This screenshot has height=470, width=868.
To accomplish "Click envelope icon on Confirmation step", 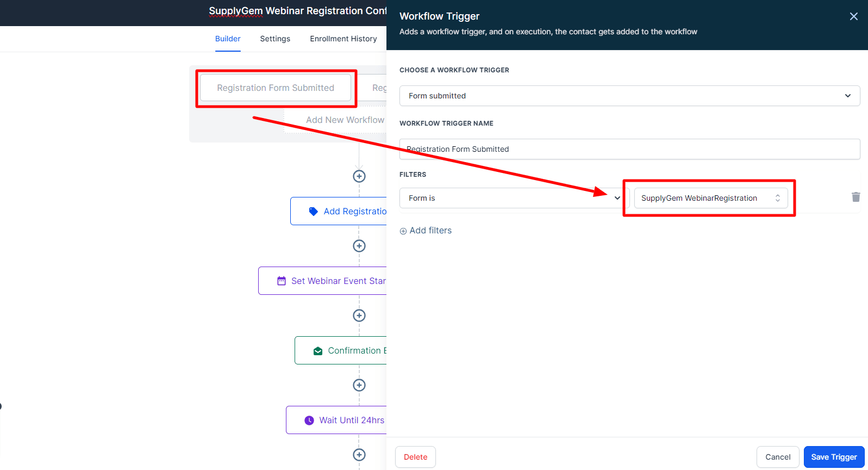I will coord(318,351).
